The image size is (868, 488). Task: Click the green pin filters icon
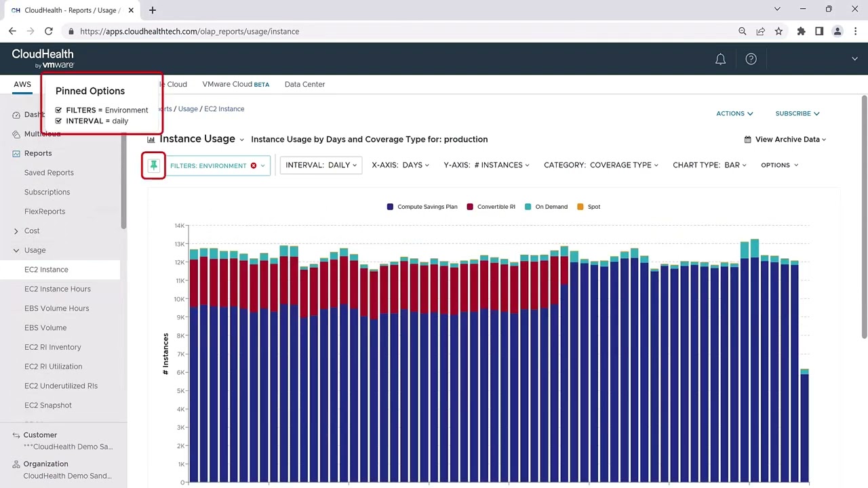point(154,165)
